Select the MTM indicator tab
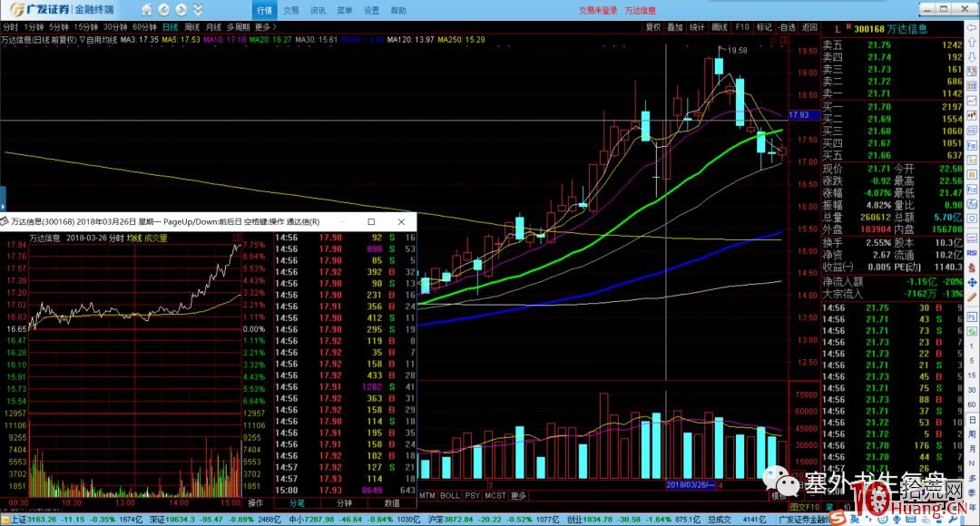The width and height of the screenshot is (980, 526). pyautogui.click(x=427, y=496)
